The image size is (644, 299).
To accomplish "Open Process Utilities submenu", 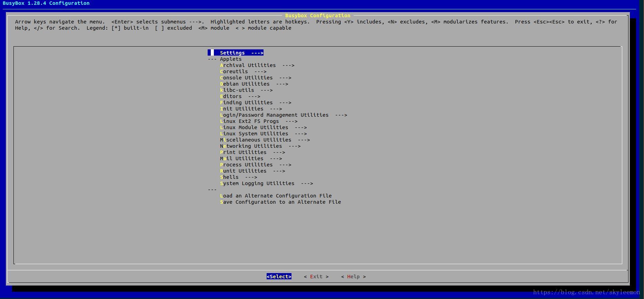I will [256, 165].
